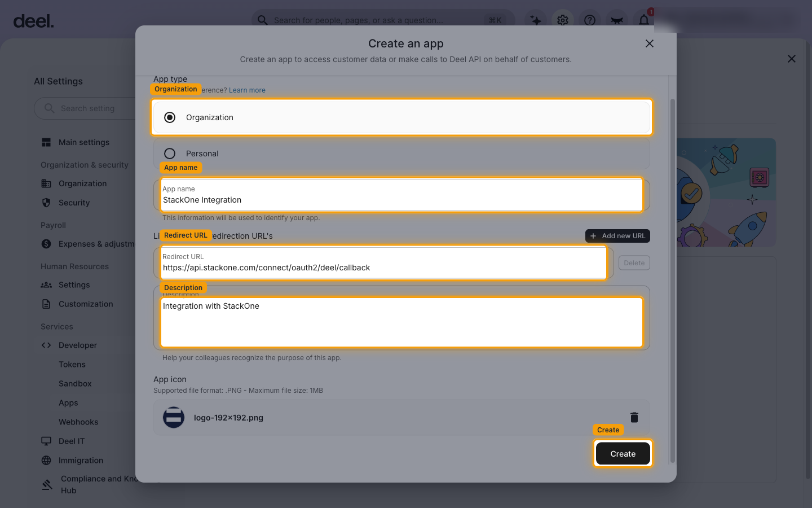Open the settings gear icon
Viewport: 812px width, 508px height.
[x=563, y=20]
